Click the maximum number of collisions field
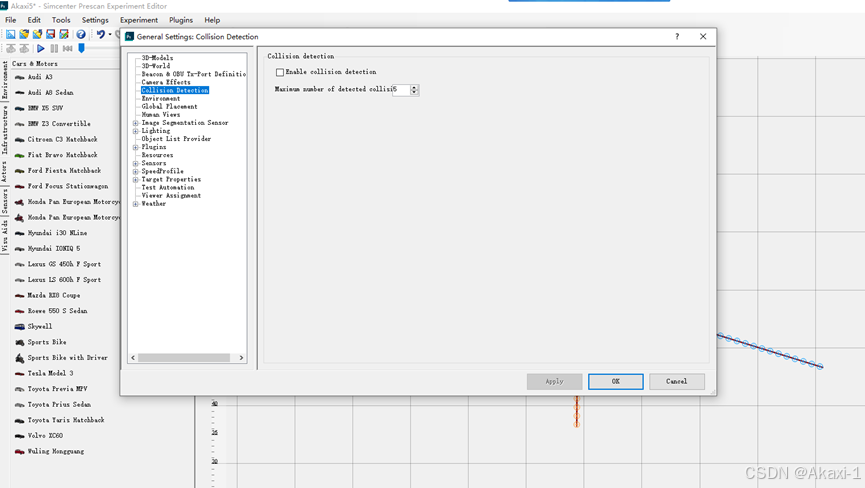Screen dimensions: 865x488 coord(401,89)
